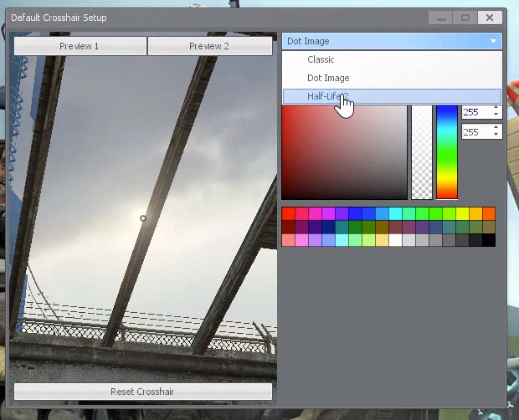This screenshot has width=519, height=420.
Task: Focus the lower 255 number field
Action: [x=476, y=132]
